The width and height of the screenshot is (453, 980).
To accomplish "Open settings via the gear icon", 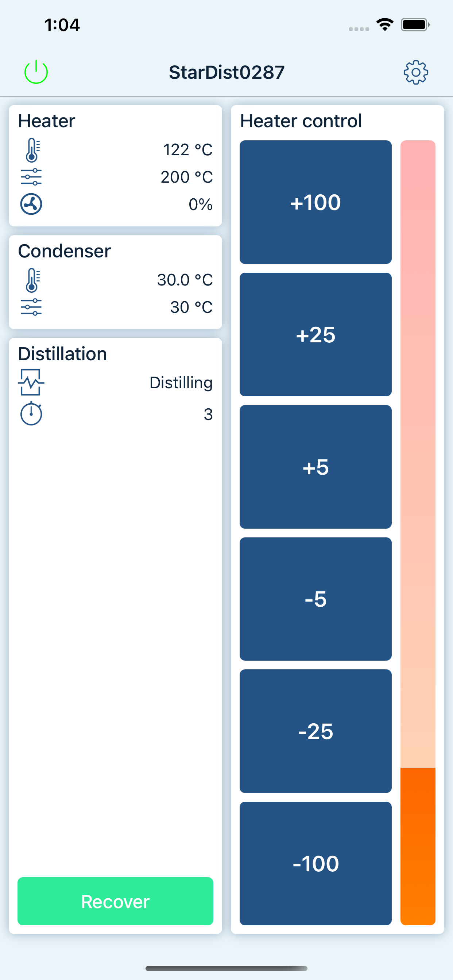I will [416, 72].
